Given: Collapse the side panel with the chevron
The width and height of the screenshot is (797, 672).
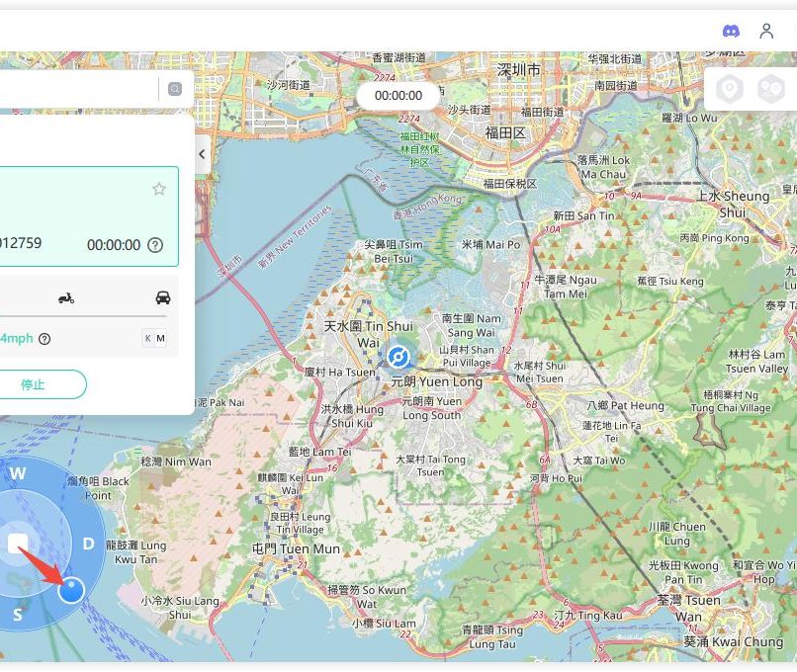Looking at the screenshot, I should pos(202,154).
